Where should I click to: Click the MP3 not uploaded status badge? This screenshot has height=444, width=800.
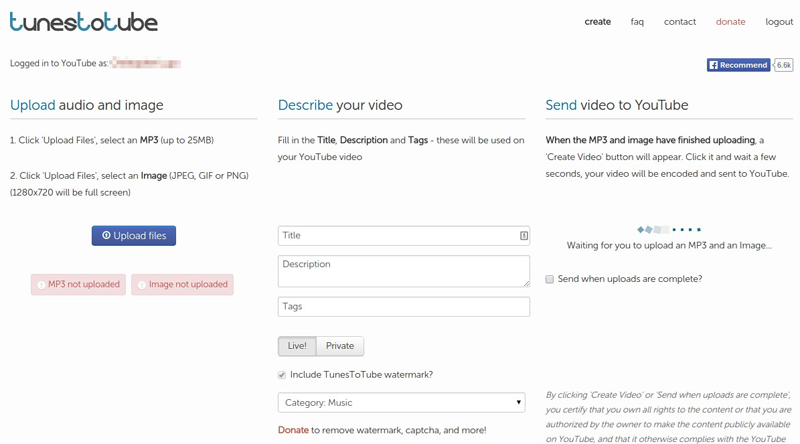pos(78,284)
